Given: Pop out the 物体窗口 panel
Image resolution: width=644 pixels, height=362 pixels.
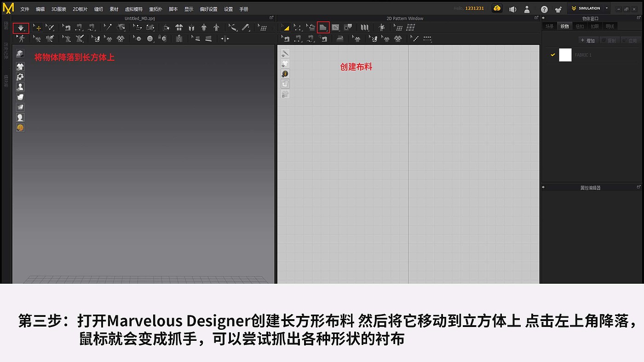Looking at the screenshot, I should point(638,18).
